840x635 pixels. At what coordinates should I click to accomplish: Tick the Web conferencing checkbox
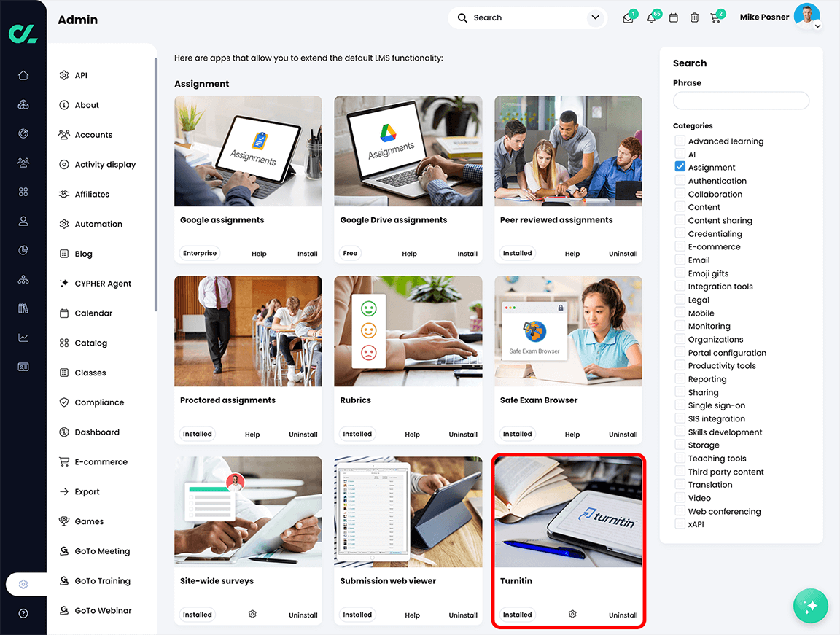(x=680, y=511)
